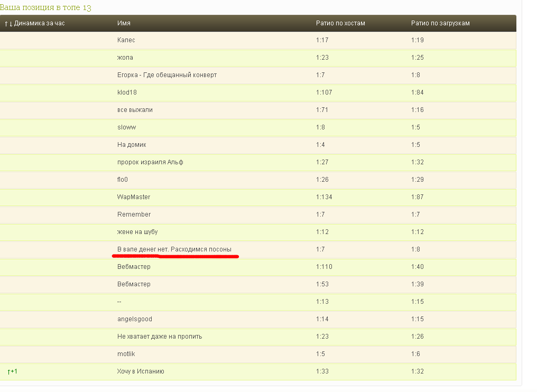
Task: Click host ratio 1:53
Action: pos(322,285)
